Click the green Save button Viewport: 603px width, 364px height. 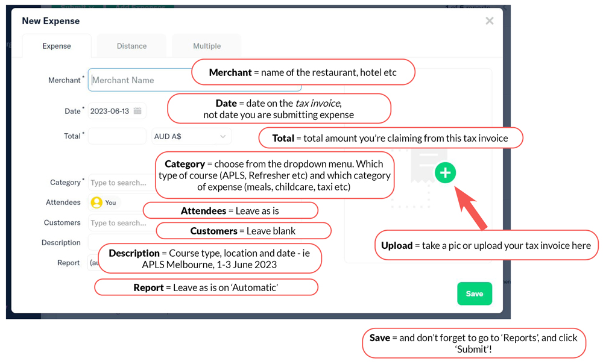point(474,293)
